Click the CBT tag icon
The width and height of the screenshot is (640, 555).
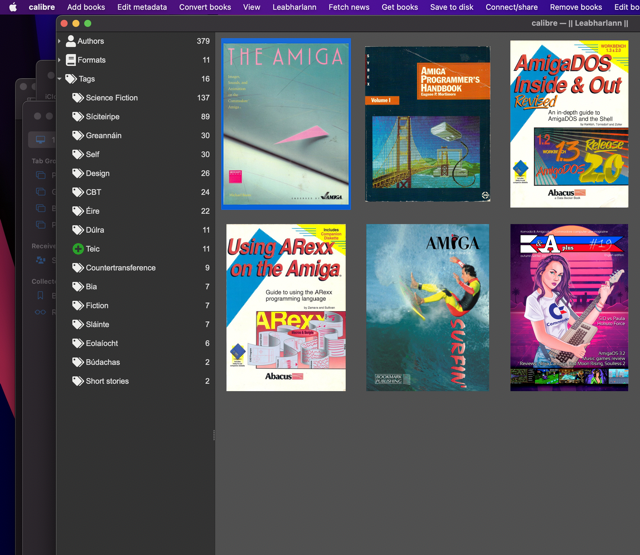tap(78, 192)
